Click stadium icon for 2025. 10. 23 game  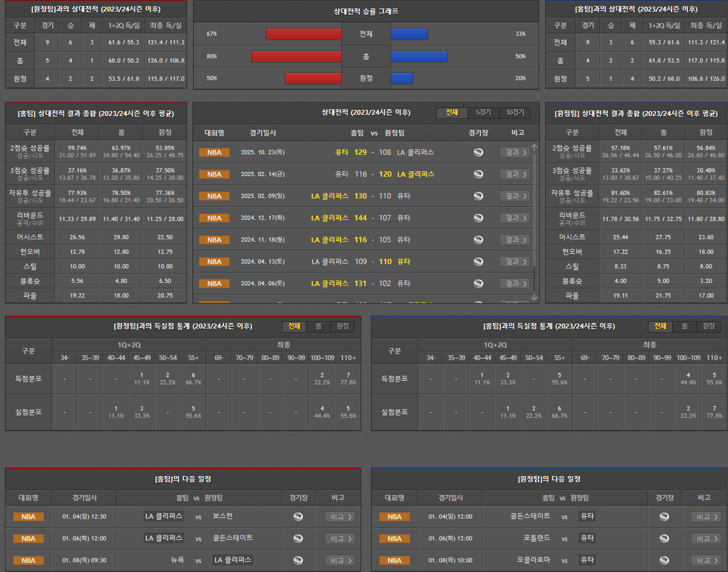[478, 152]
